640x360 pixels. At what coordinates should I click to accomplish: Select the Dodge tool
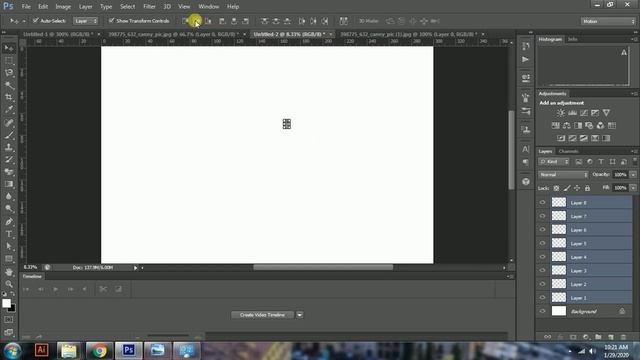(9, 209)
